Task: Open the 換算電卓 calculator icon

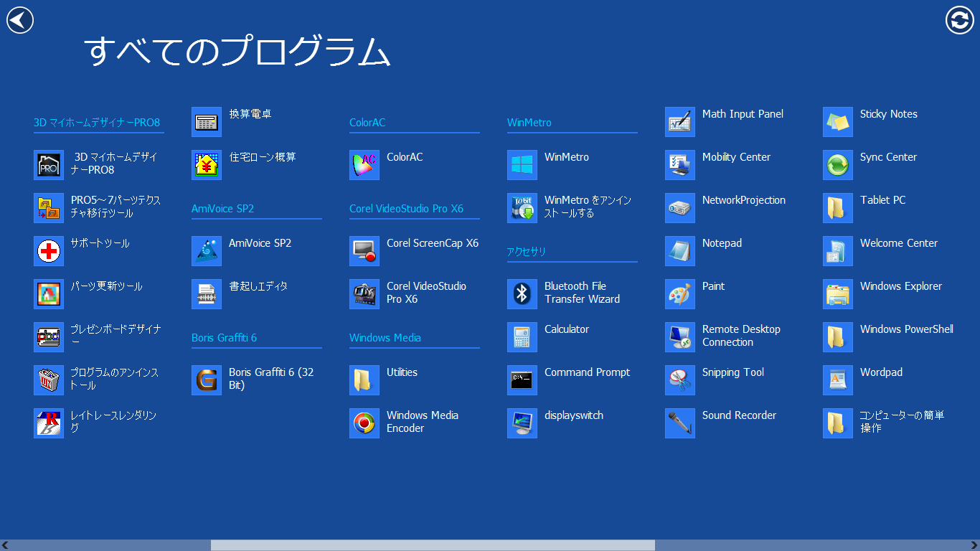Action: pos(207,122)
